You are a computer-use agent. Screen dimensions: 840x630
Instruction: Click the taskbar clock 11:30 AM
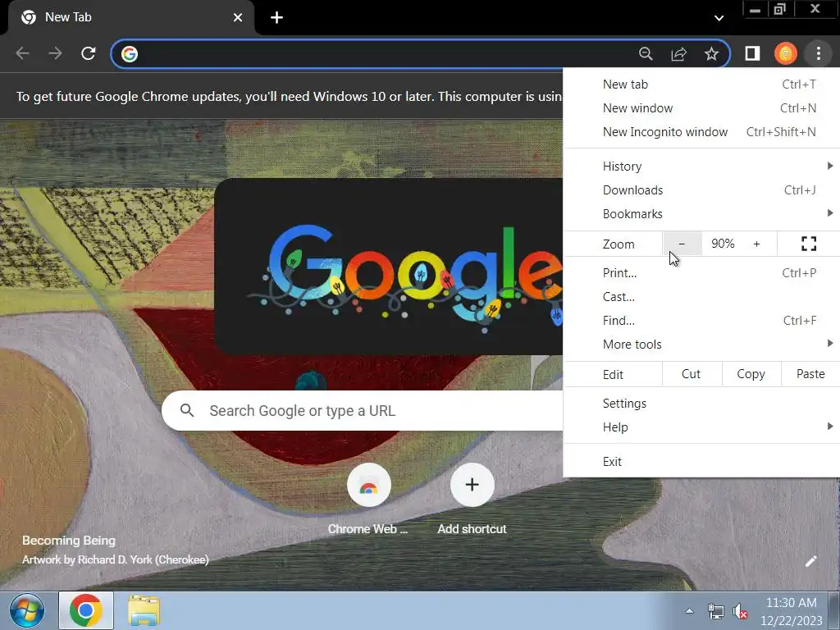[792, 603]
